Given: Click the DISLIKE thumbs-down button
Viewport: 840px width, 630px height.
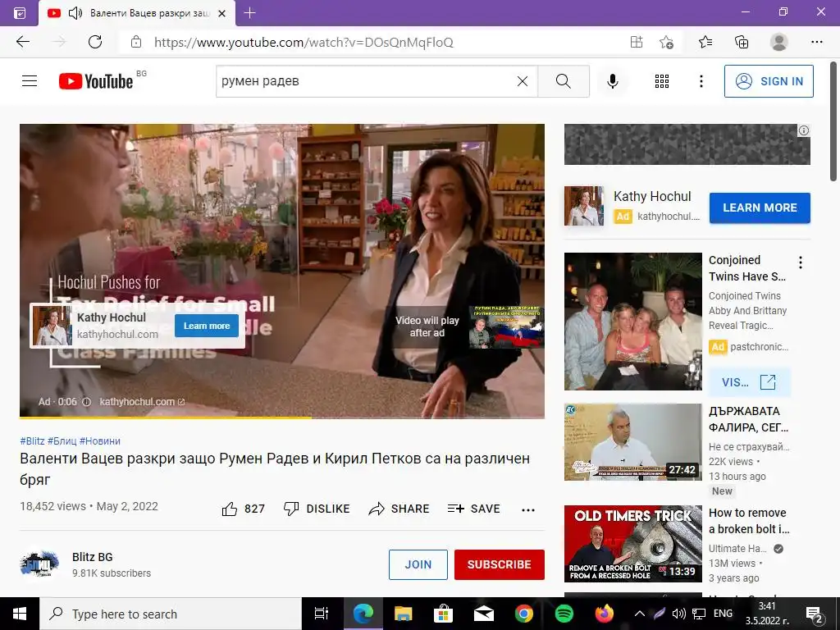Looking at the screenshot, I should [x=316, y=509].
